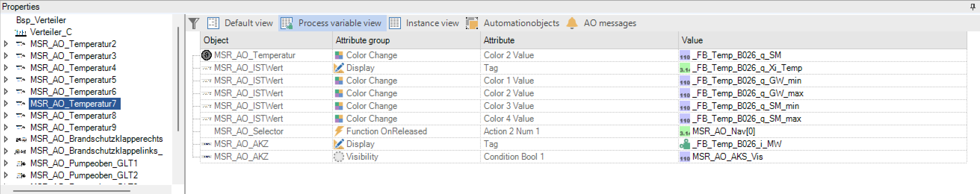Expand MSR_AO_Temperatur7 node
Viewport: 980px width, 194px height.
tap(6, 104)
